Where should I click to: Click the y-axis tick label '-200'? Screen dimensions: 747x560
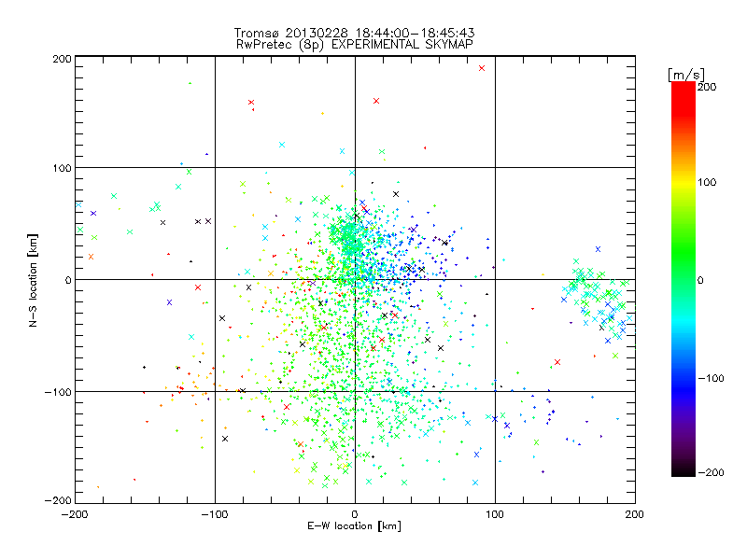pos(58,500)
